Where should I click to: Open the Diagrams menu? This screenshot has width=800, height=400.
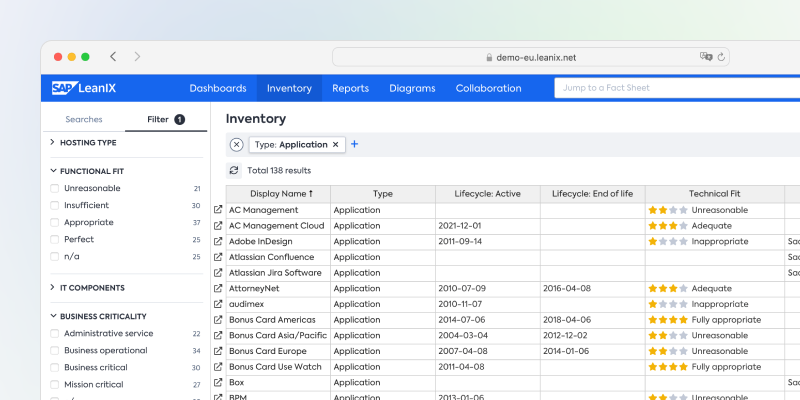[412, 88]
